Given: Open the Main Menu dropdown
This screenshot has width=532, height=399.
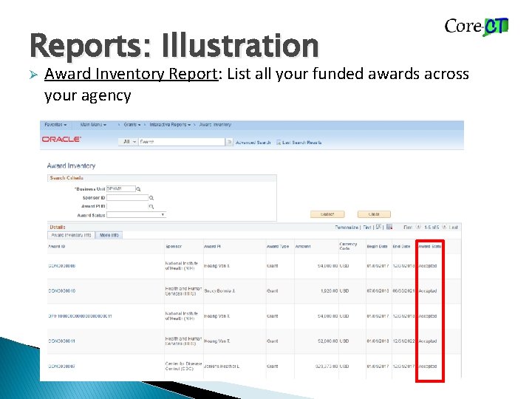Looking at the screenshot, I should point(93,125).
